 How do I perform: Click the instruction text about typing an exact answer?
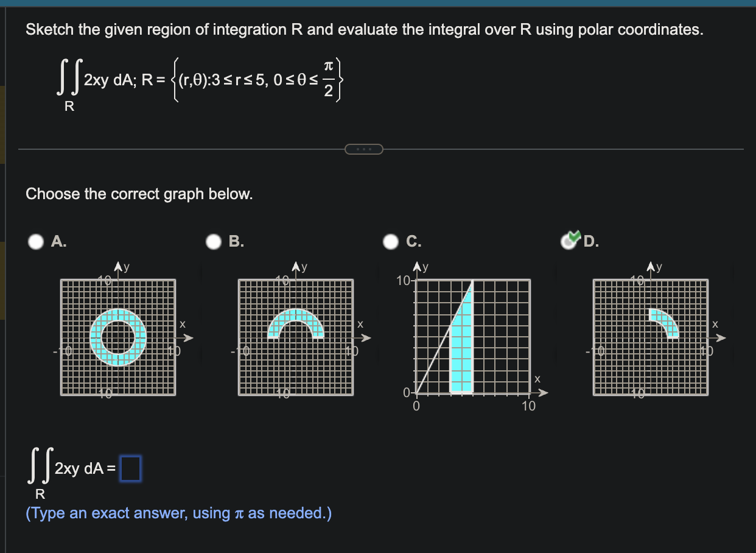[x=178, y=513]
